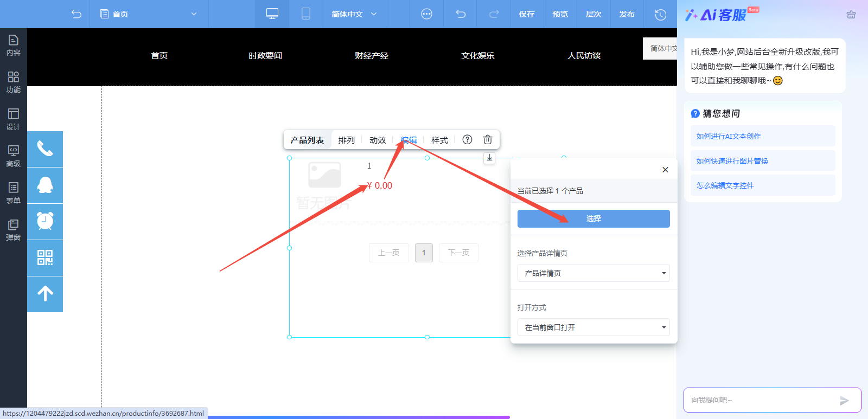Click the 简体中文 language box in site header

click(x=660, y=48)
